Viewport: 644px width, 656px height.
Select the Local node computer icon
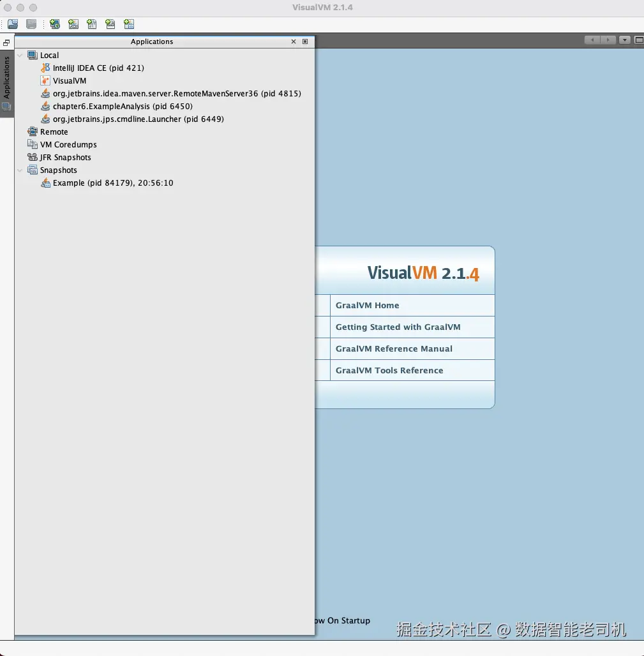(x=32, y=55)
